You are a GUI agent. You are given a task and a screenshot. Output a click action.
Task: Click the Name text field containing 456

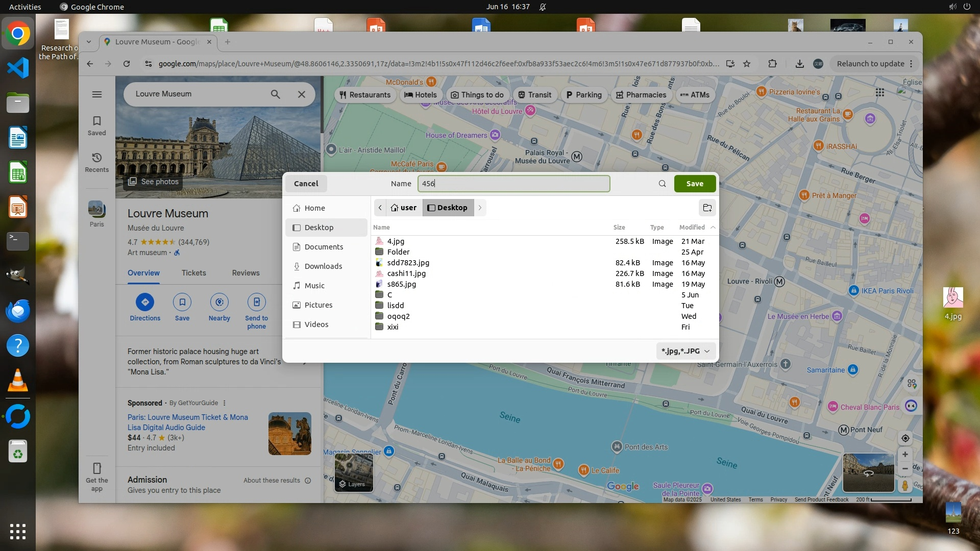[x=513, y=184]
